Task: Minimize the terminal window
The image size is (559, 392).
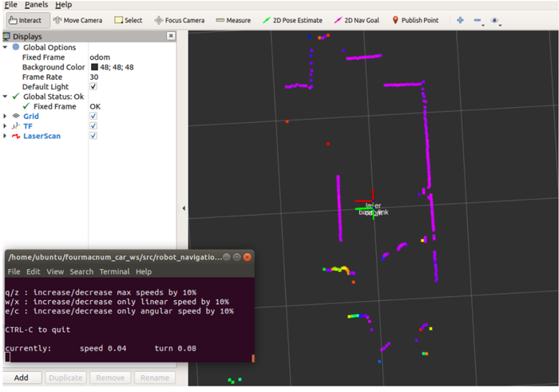Action: point(226,257)
